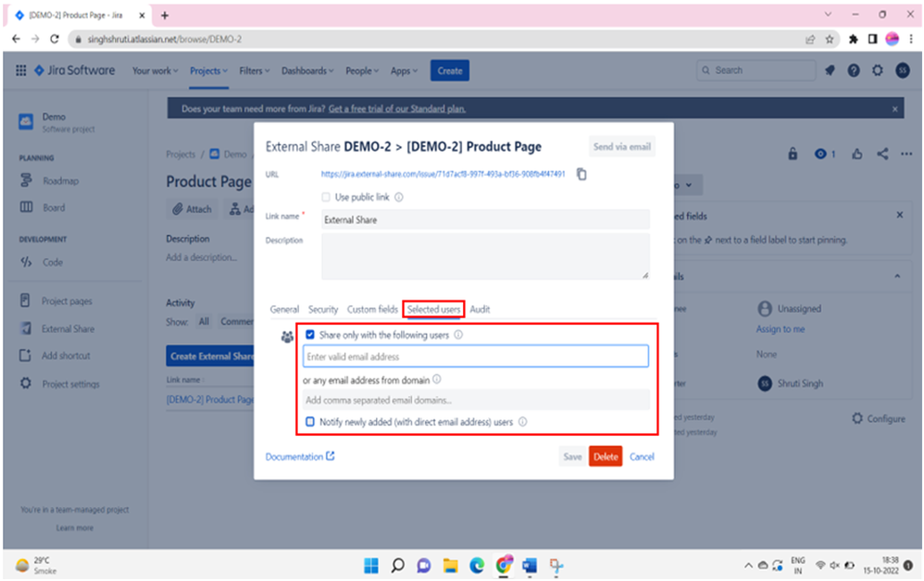Open browser extensions puzzle icon
Viewport: 924px width, 581px height.
click(853, 40)
